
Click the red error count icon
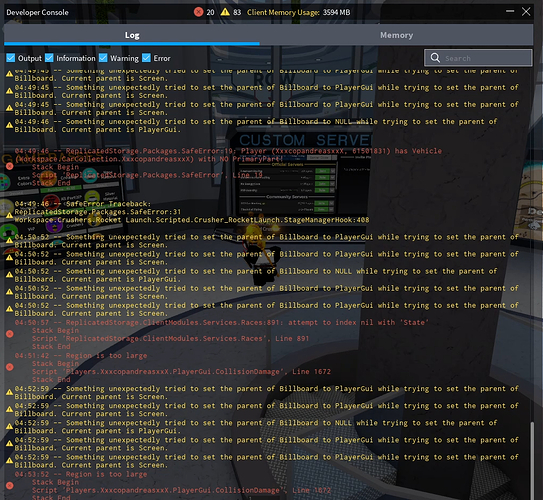(198, 12)
